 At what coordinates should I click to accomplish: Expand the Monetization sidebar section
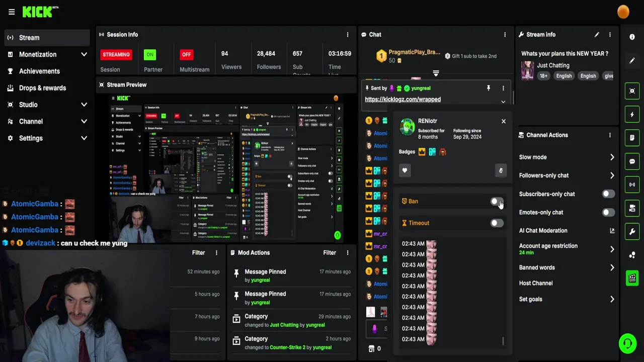pos(84,54)
